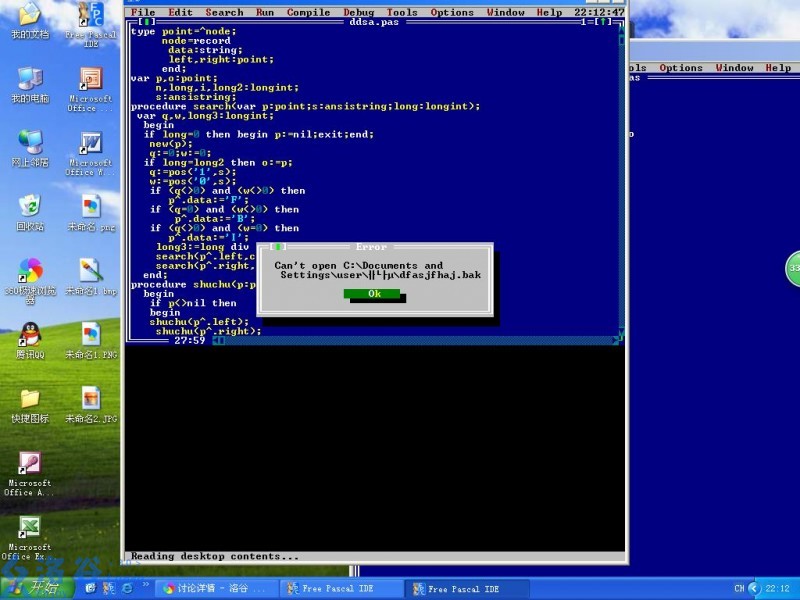800x600 pixels.
Task: Click the green circular widget at right edge
Action: click(x=793, y=268)
